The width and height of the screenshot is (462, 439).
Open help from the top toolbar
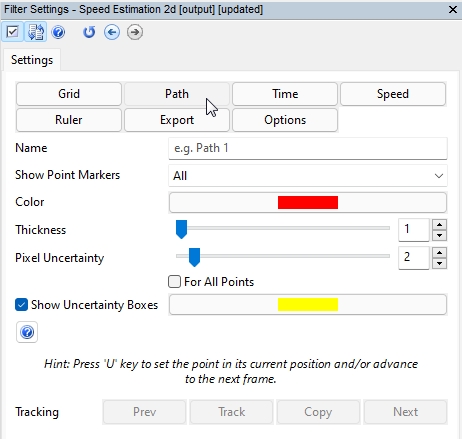pos(58,32)
